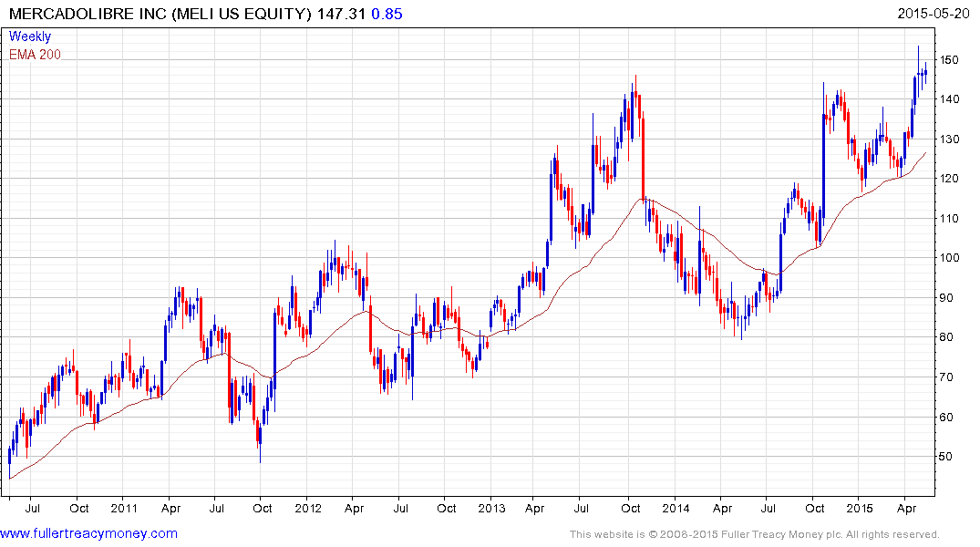Click the MERCADOLIBRE INC chart title

point(160,14)
